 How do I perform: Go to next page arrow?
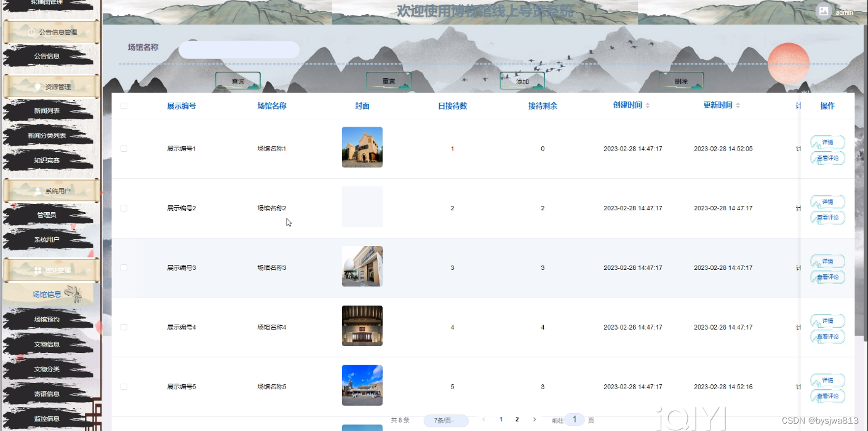534,419
